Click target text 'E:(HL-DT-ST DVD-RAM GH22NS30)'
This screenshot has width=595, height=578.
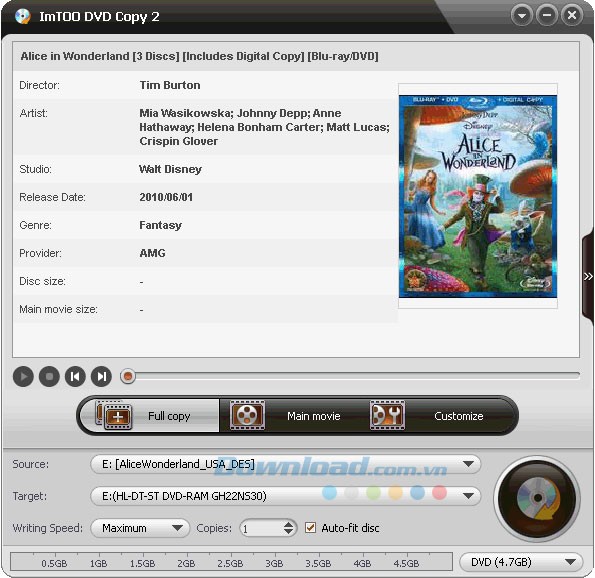(x=184, y=496)
